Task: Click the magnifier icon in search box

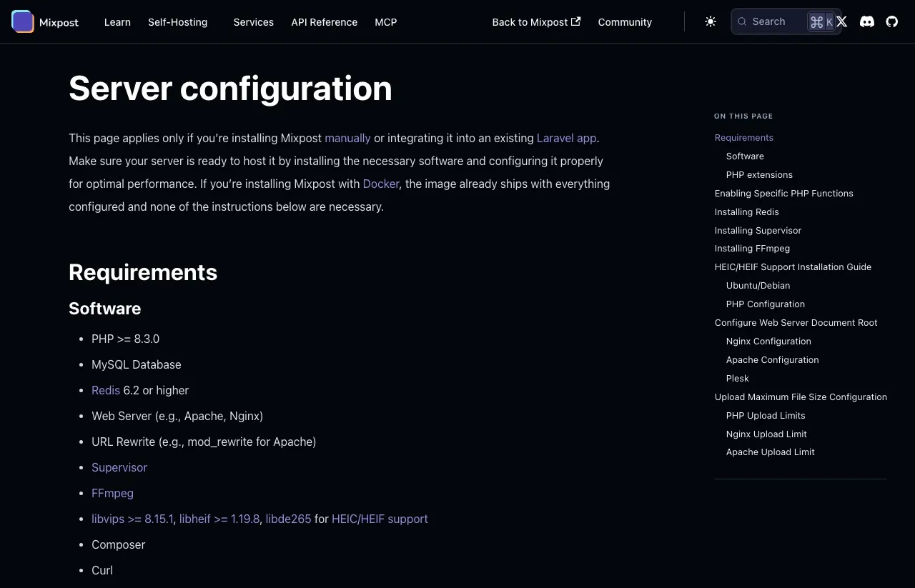Action: click(742, 21)
